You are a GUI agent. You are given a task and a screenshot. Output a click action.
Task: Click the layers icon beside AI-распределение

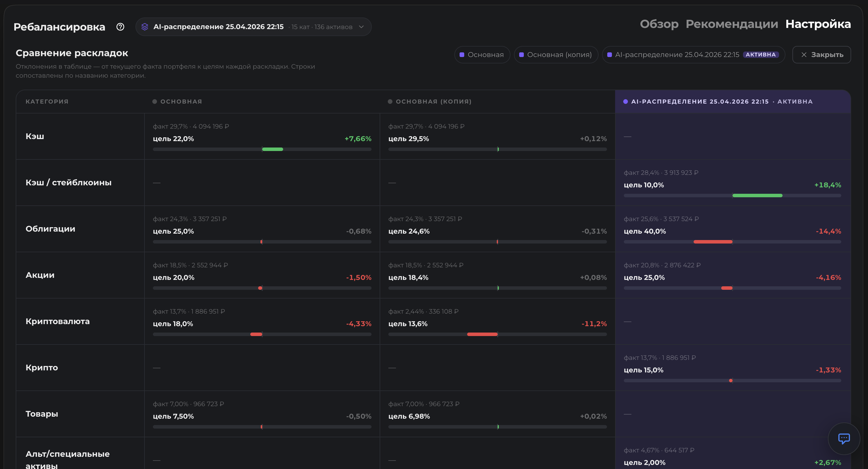pyautogui.click(x=144, y=27)
